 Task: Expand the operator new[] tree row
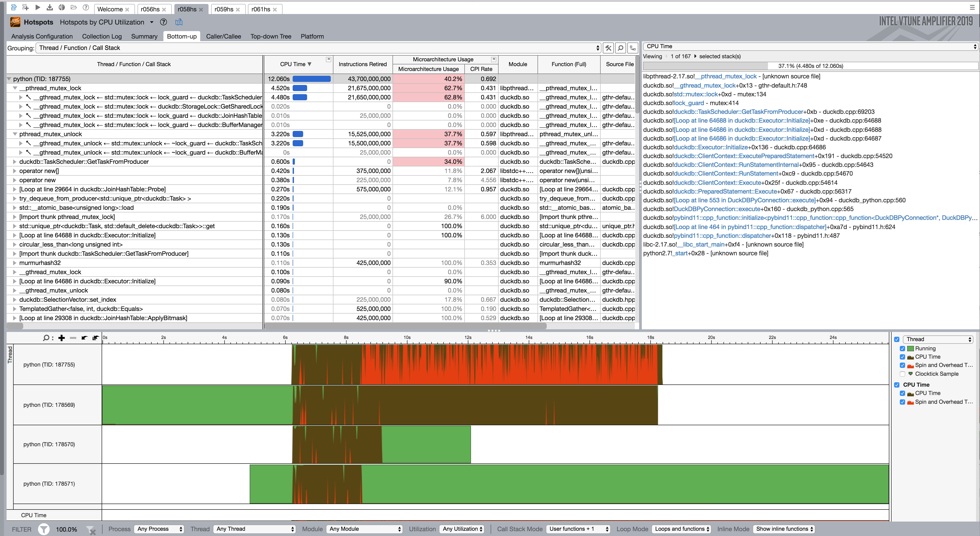[x=15, y=171]
